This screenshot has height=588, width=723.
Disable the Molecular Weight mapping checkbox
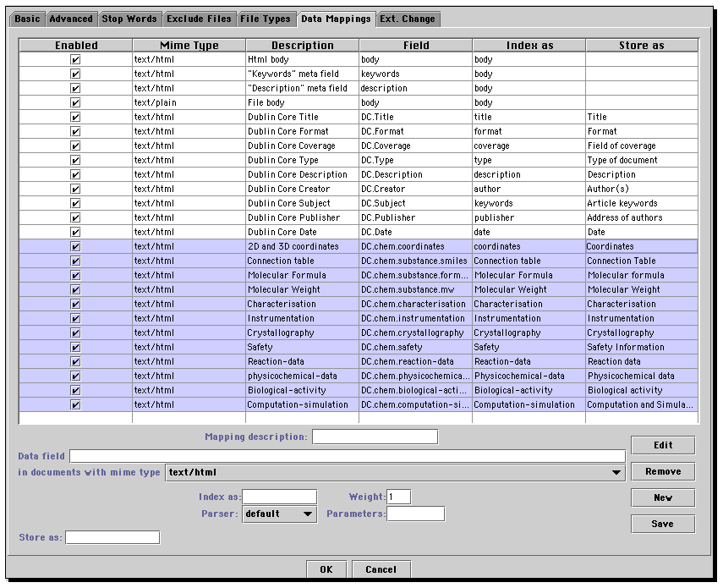pyautogui.click(x=75, y=290)
